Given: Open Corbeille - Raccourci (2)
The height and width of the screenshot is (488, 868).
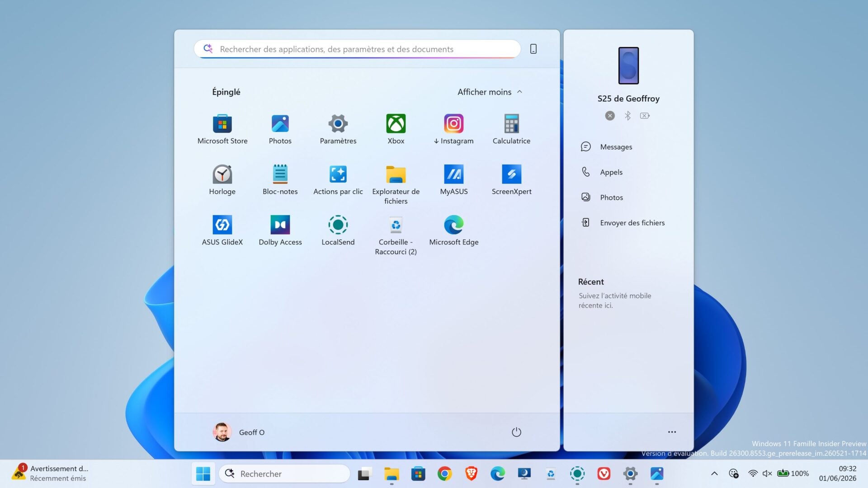Looking at the screenshot, I should tap(396, 235).
